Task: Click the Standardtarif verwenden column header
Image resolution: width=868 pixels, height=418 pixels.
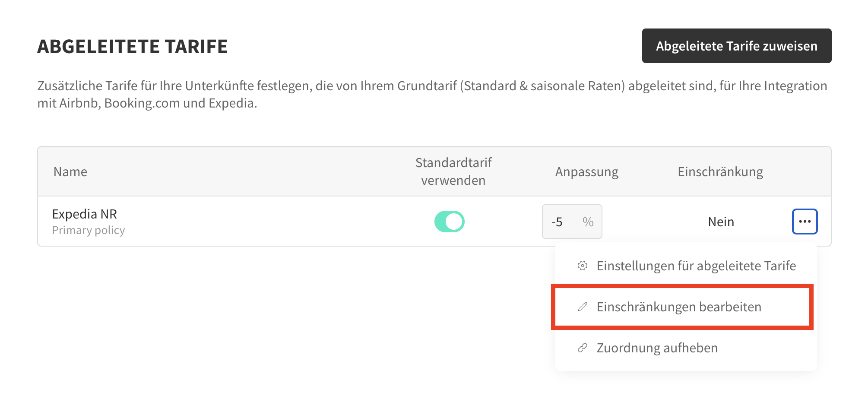Action: (453, 171)
